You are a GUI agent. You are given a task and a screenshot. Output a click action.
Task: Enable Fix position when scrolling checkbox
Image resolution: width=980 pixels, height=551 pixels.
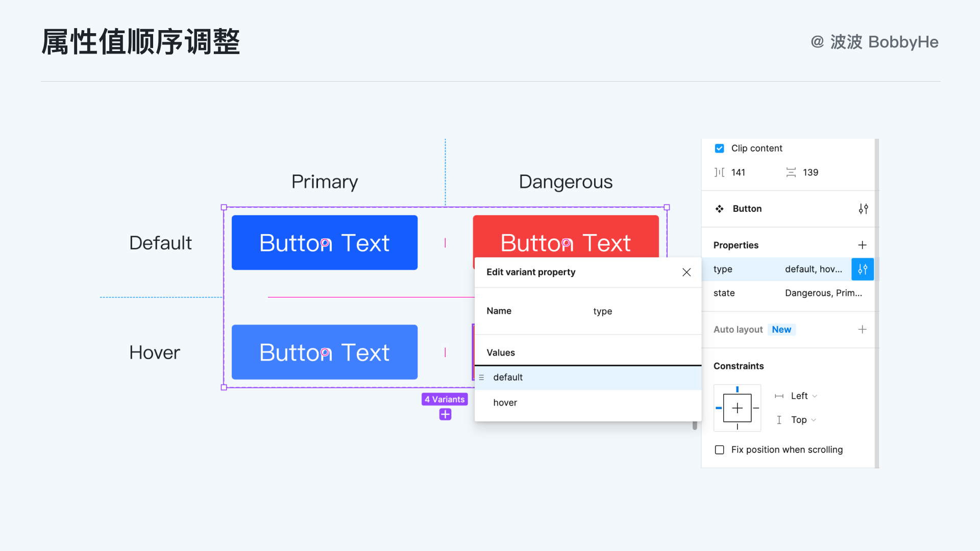(719, 449)
